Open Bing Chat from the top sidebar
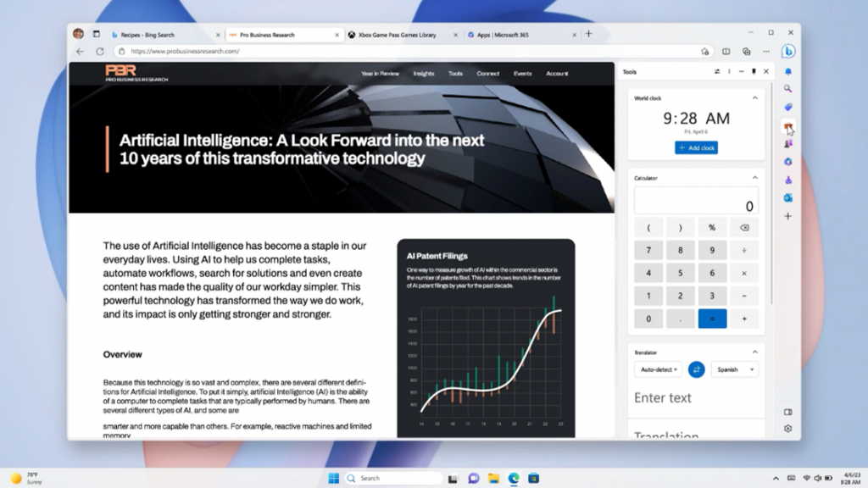Screen dimensions: 868x488 (789, 51)
